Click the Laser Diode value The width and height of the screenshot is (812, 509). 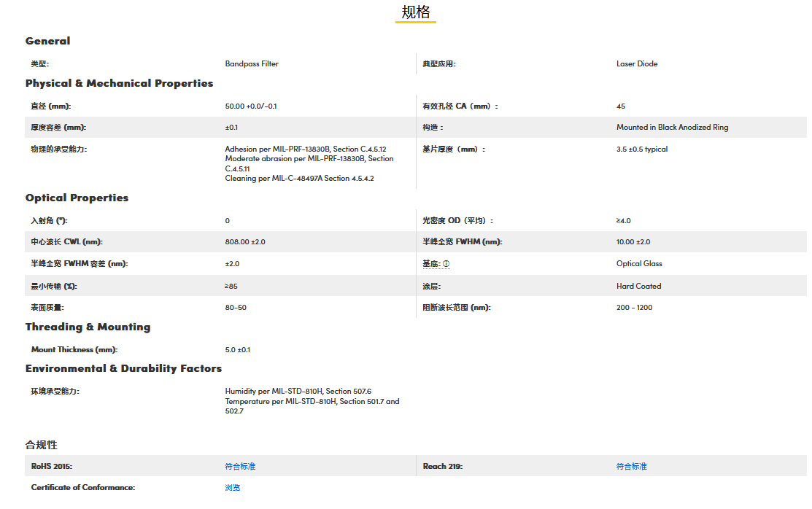637,63
